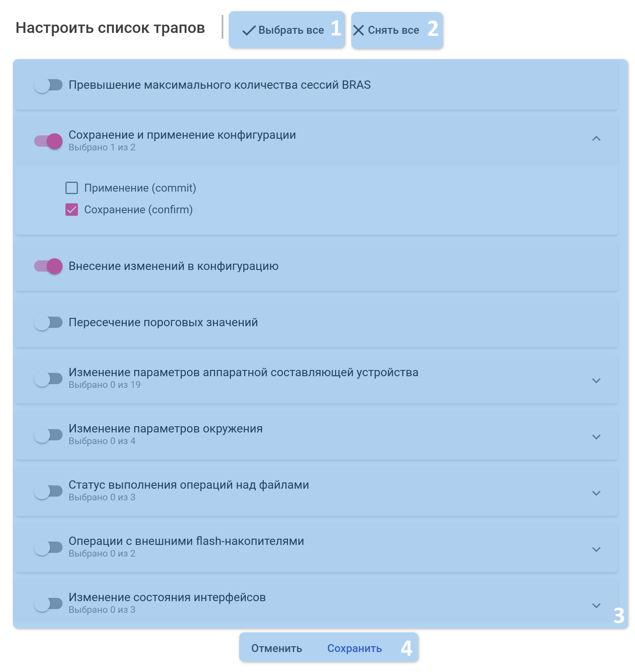Expand Изменение параметров аппаратной составляющей устройства
The image size is (635, 672).
596,381
